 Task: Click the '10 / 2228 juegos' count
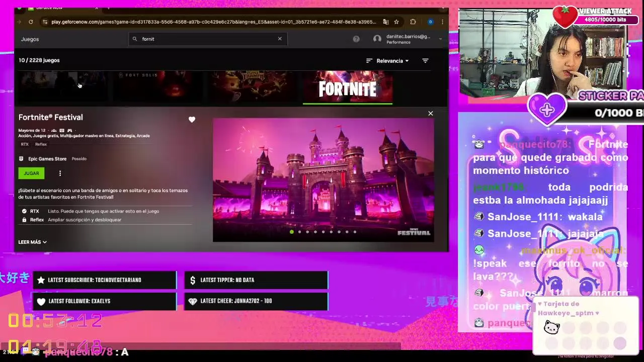pos(39,60)
